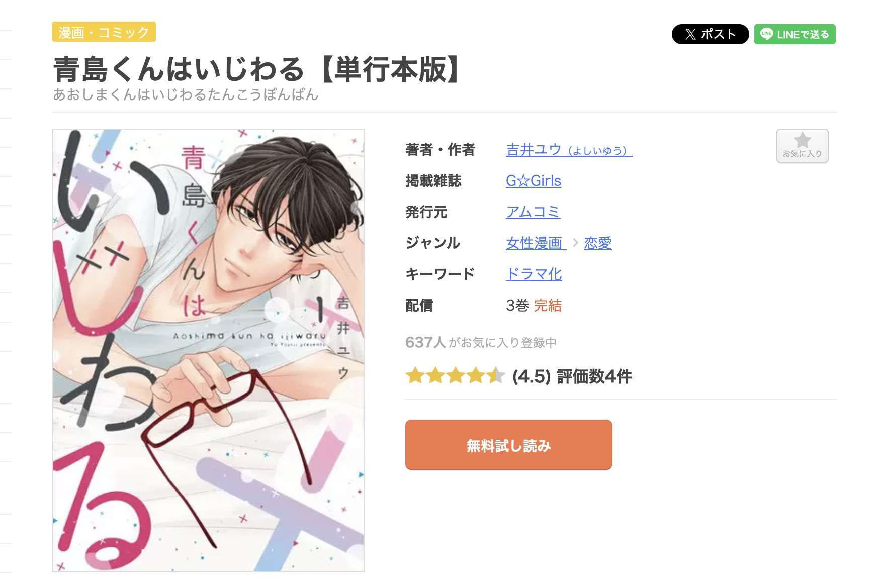
Task: Open the 恋愛 subgenre link
Action: [x=598, y=243]
